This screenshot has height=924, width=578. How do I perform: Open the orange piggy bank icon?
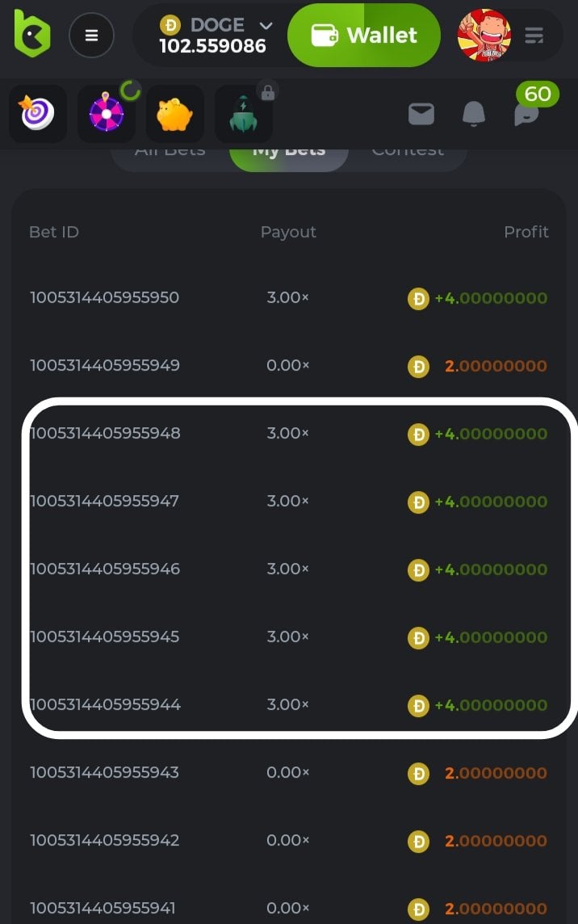(x=174, y=114)
